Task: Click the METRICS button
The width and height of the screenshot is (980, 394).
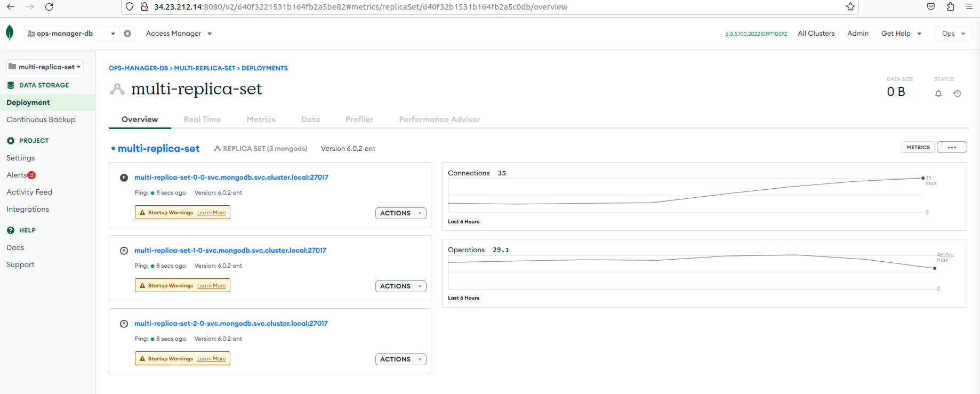Action: [x=918, y=147]
